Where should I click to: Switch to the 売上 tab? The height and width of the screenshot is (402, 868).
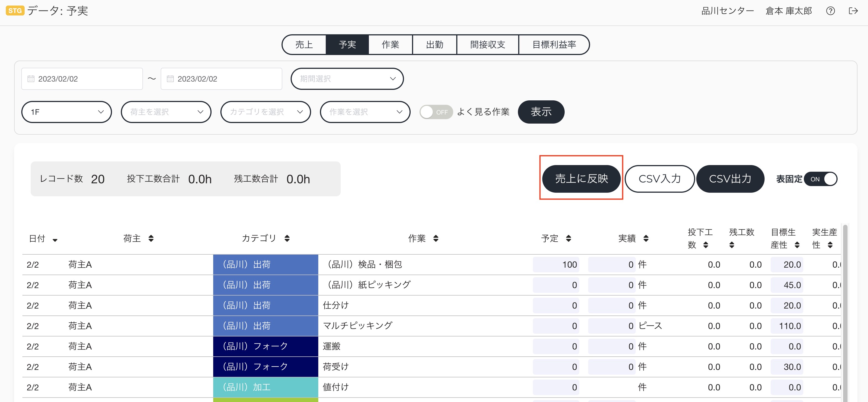304,45
